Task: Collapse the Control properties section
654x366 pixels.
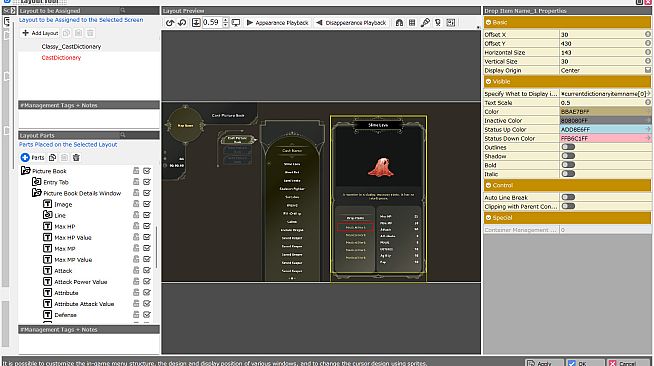Action: [x=488, y=185]
